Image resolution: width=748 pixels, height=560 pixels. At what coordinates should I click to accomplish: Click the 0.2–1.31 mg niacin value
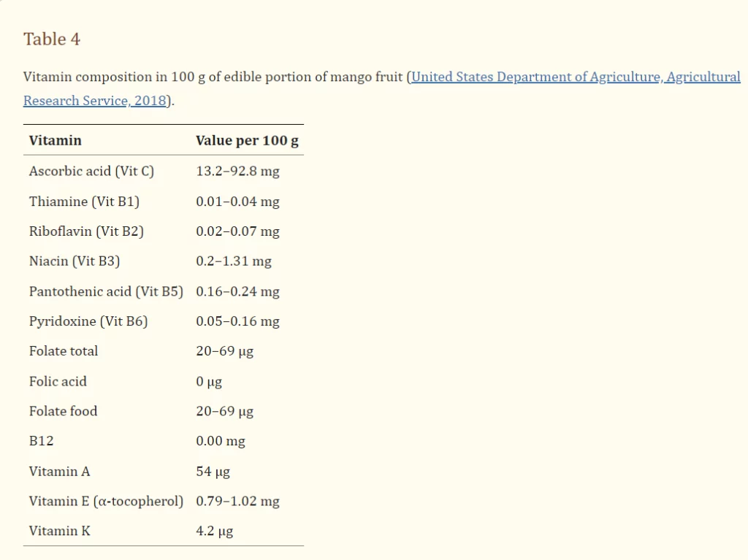click(233, 261)
